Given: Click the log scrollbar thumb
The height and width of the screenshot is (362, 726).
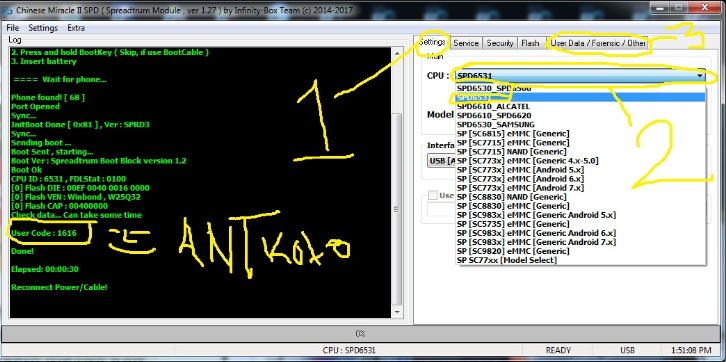Looking at the screenshot, I should pyautogui.click(x=397, y=209).
